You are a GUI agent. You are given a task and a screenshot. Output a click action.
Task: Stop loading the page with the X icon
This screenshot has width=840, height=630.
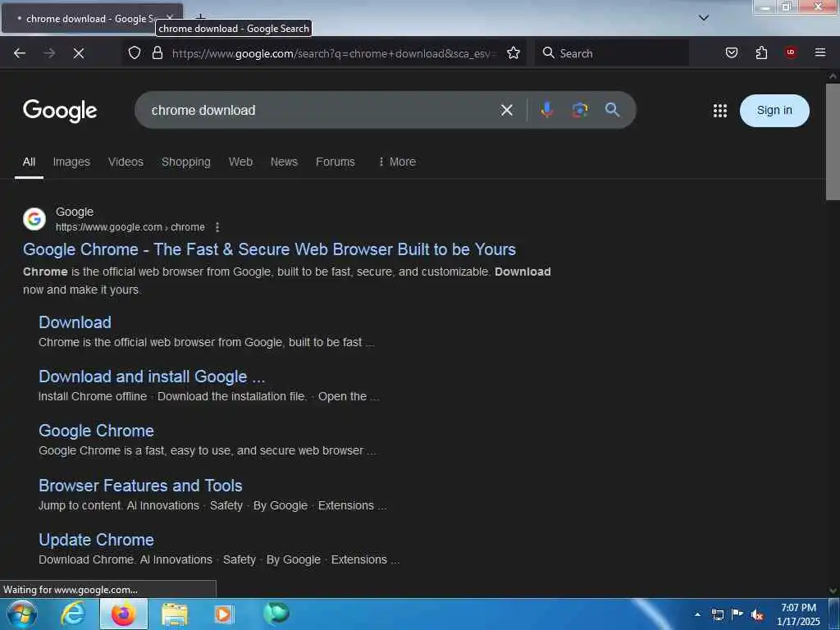pos(79,53)
